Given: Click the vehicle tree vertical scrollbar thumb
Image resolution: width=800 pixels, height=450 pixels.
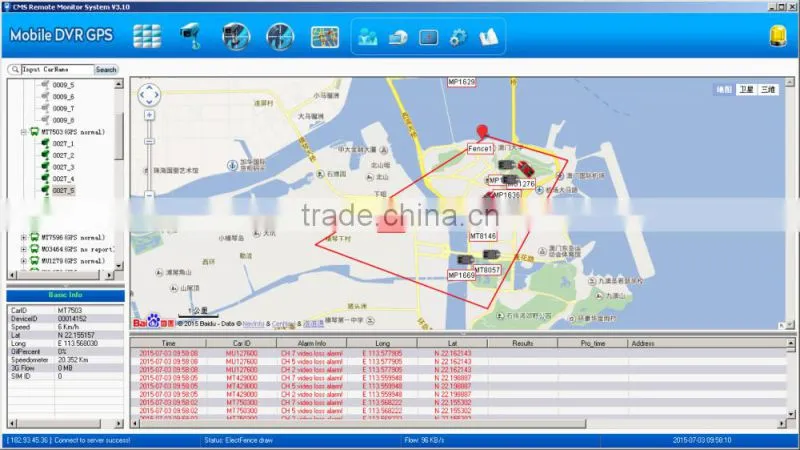Looking at the screenshot, I should coord(118,135).
